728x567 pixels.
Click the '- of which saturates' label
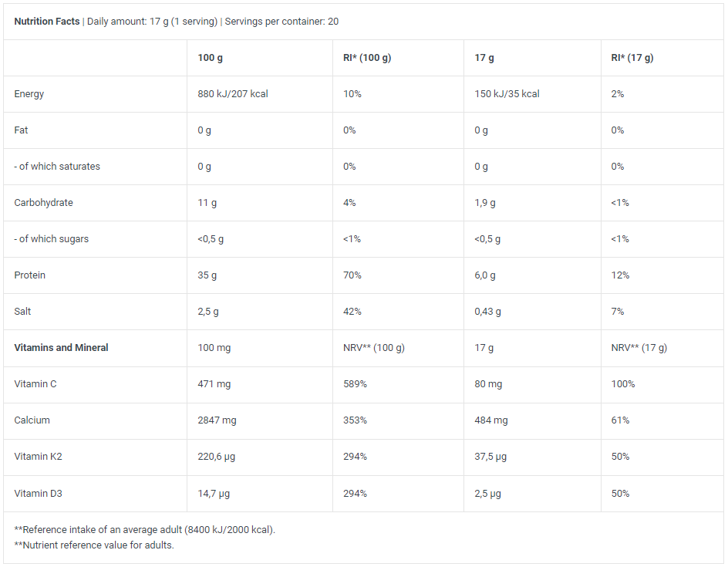[56, 167]
